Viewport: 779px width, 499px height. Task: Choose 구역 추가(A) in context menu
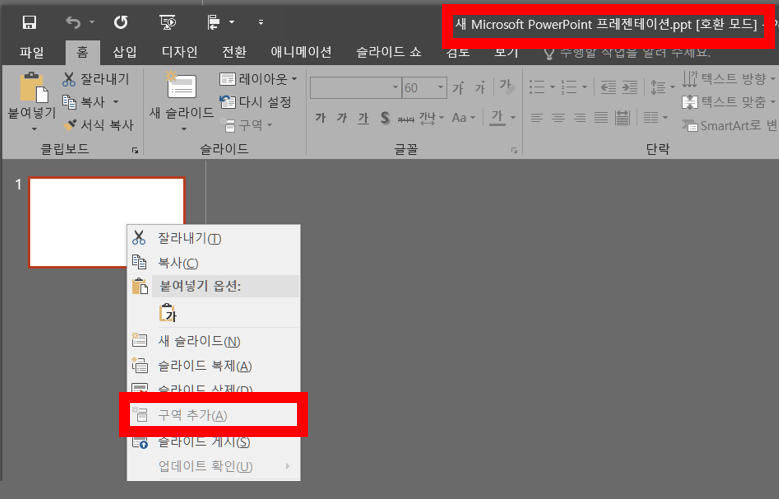[x=214, y=415]
